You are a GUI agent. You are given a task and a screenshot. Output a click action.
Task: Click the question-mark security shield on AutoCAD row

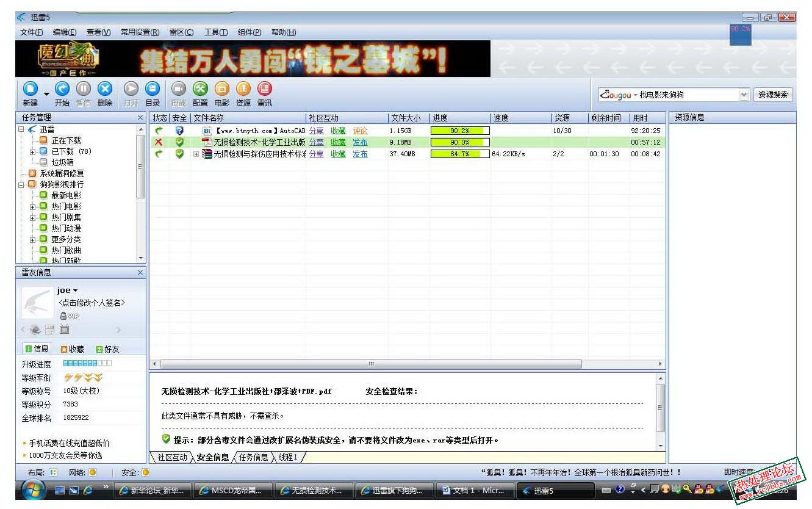179,131
